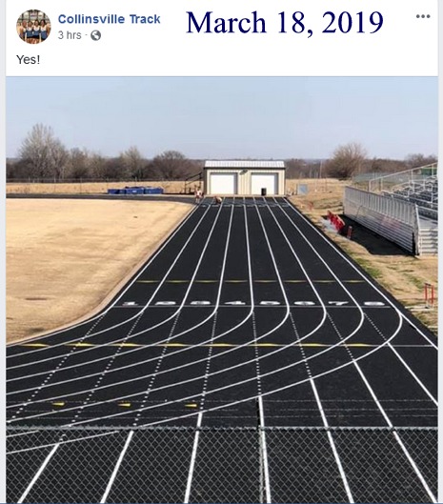Click the left garage door of building
The height and width of the screenshot is (504, 443).
point(223,184)
